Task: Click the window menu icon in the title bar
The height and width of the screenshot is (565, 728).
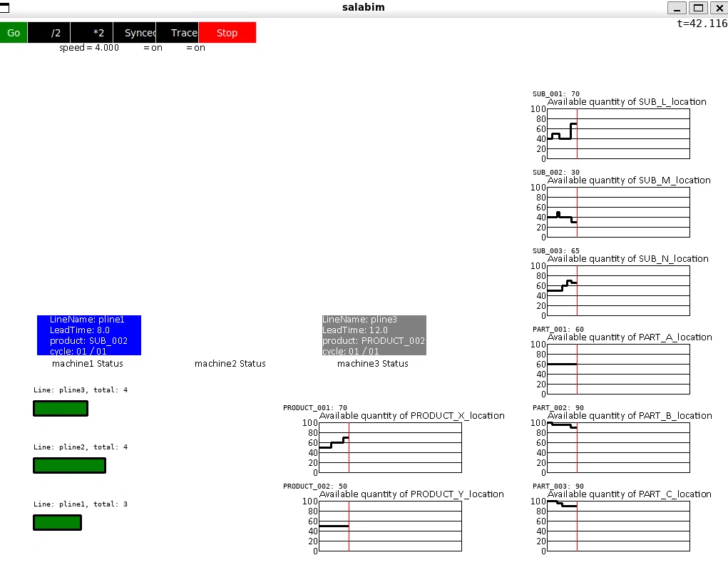Action: click(4, 8)
